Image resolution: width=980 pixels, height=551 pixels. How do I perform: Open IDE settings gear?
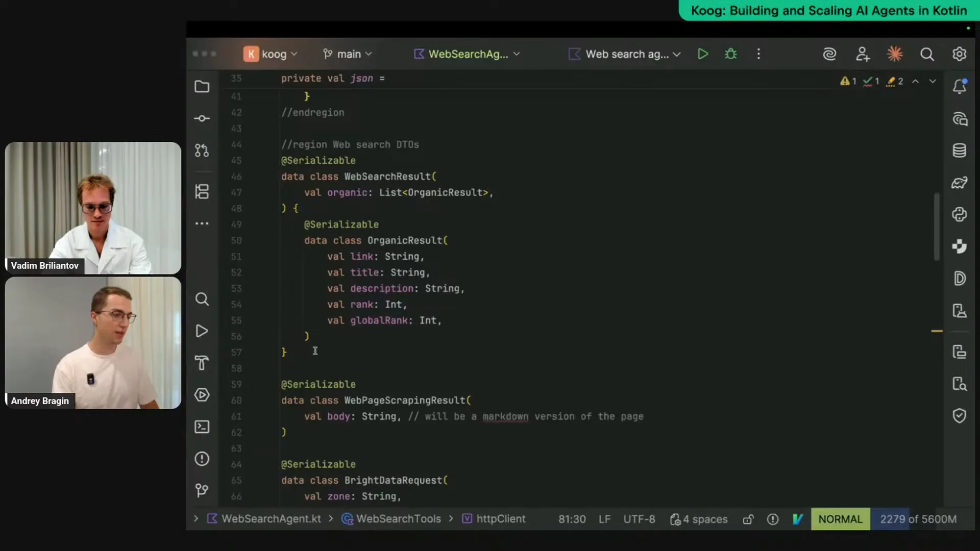(960, 54)
